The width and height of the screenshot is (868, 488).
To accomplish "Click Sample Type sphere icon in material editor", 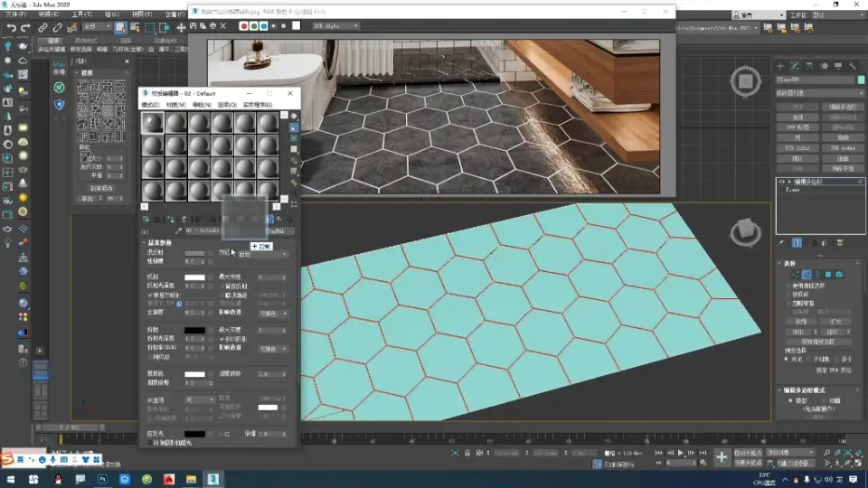I will [x=294, y=117].
